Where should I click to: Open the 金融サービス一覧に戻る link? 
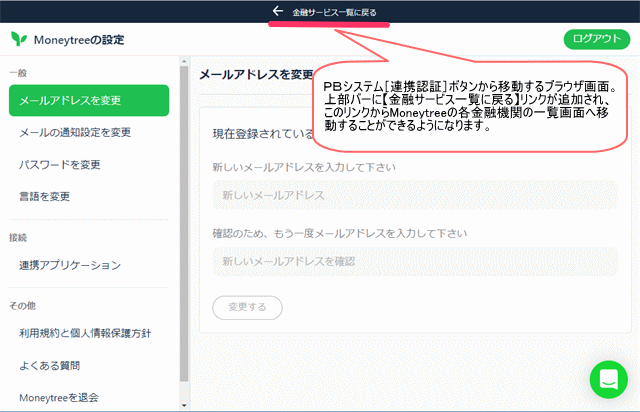tap(334, 12)
